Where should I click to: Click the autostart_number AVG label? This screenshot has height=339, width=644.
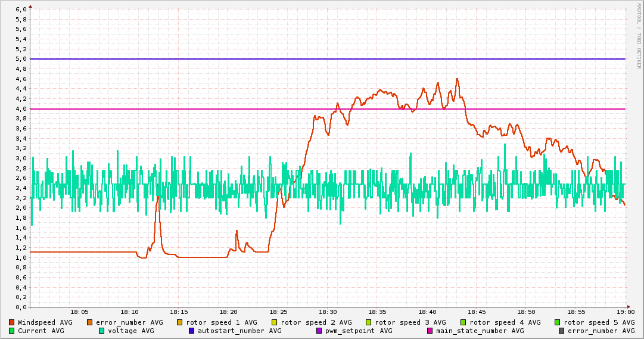240,331
